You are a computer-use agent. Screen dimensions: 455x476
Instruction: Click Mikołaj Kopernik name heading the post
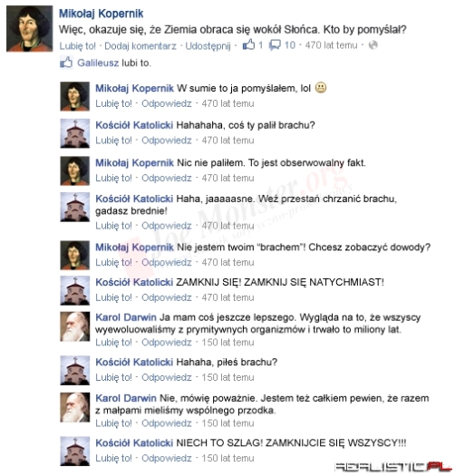(102, 14)
